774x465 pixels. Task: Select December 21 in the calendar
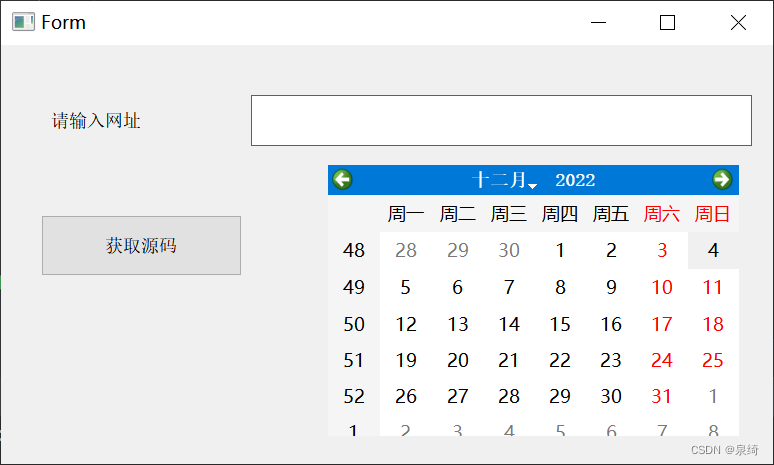pyautogui.click(x=509, y=360)
